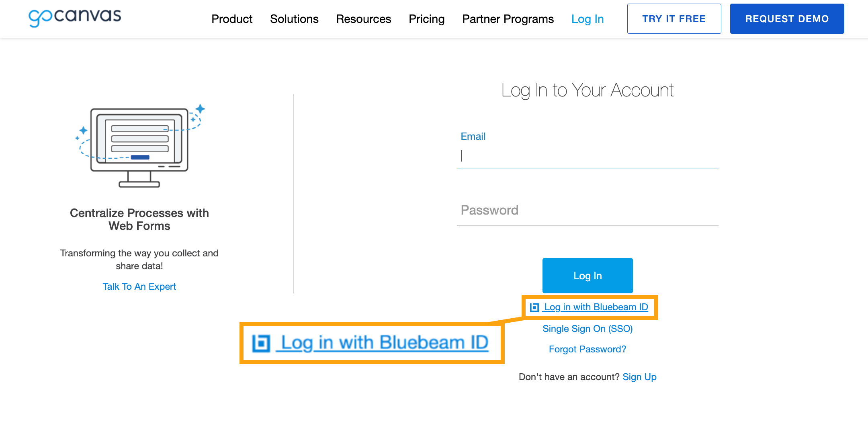Open the Partner Programs menu
This screenshot has height=442, width=868.
coord(508,18)
